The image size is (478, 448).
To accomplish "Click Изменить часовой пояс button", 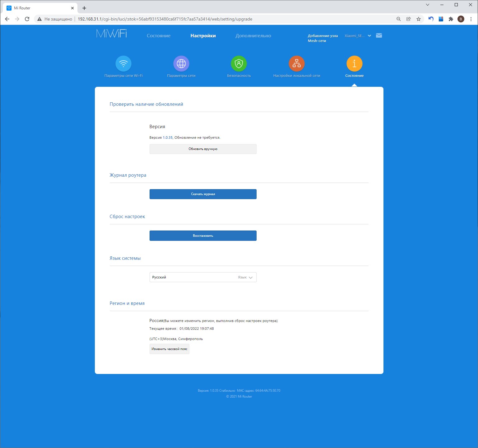I will click(x=169, y=349).
